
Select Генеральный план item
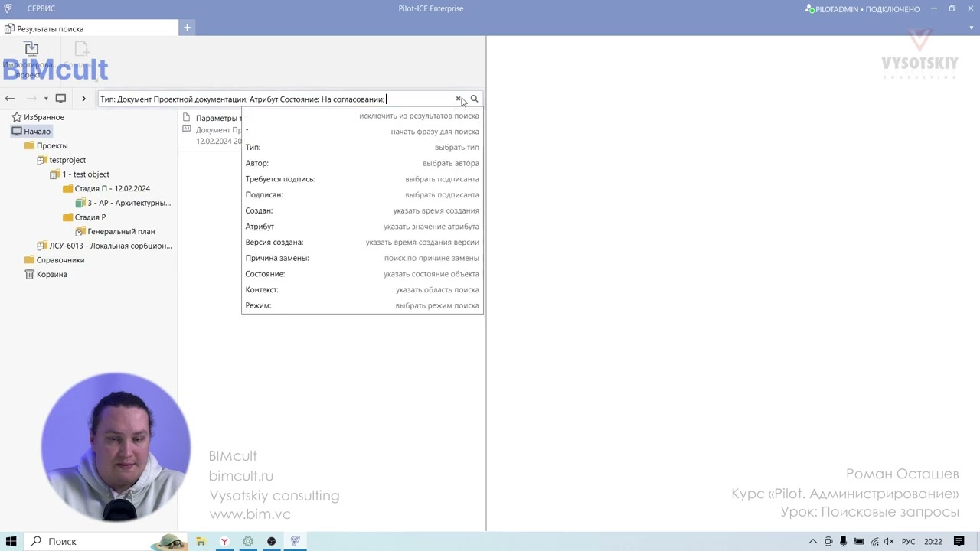121,231
